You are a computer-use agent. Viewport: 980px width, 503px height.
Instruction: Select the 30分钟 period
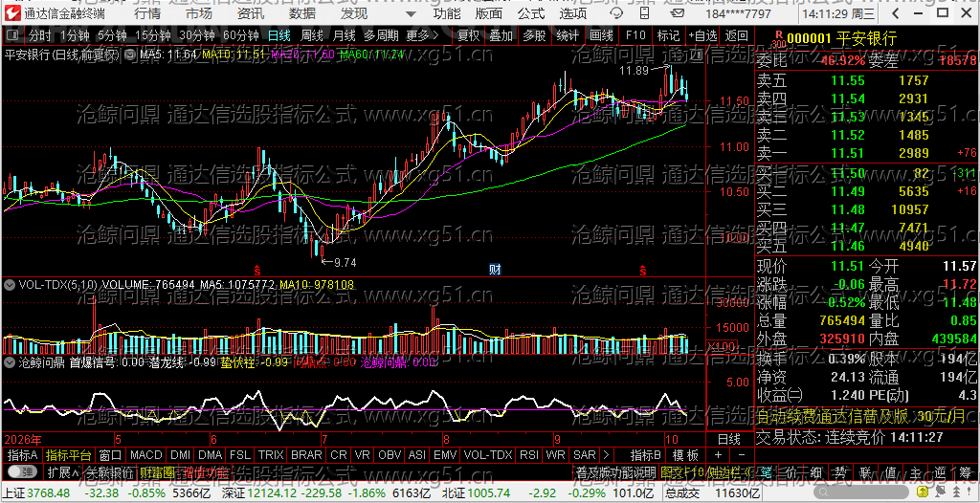[x=197, y=35]
